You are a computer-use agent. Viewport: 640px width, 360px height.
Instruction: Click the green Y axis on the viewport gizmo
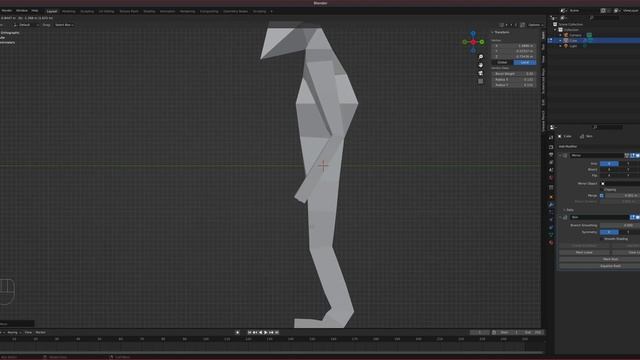tap(482, 42)
